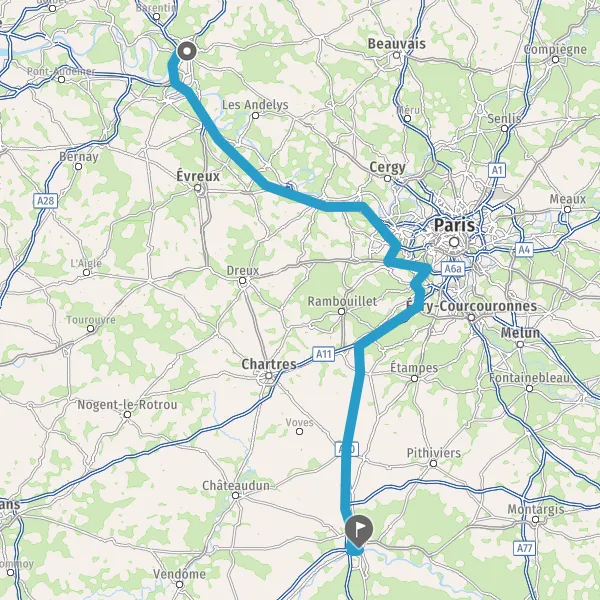Screen dimensions: 600x600
Task: Click the A28 highway shield
Action: [x=46, y=201]
